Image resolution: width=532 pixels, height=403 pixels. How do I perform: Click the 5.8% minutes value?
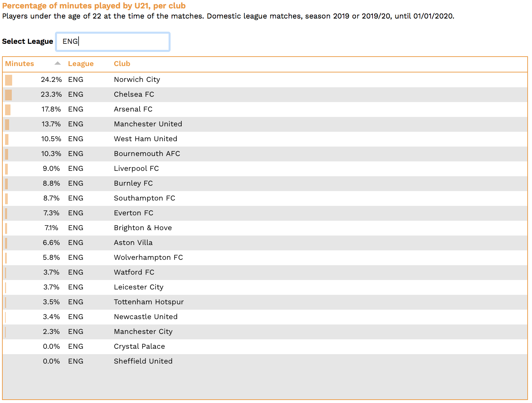pyautogui.click(x=51, y=257)
